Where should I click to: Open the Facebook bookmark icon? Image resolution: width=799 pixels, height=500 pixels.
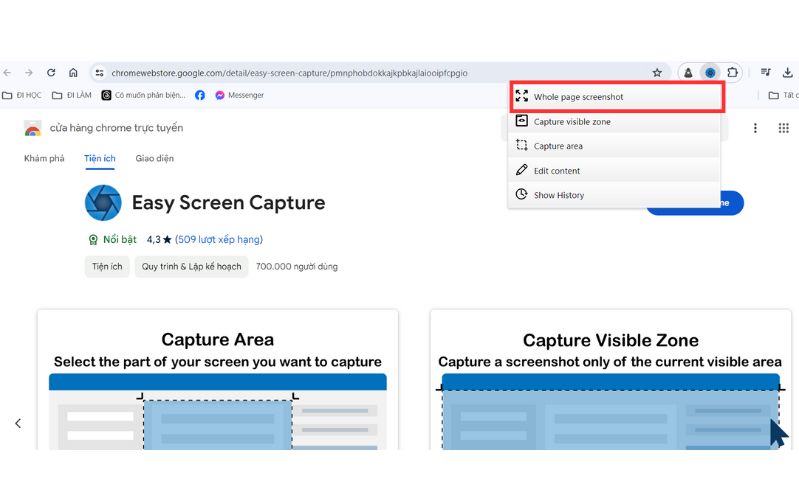200,95
